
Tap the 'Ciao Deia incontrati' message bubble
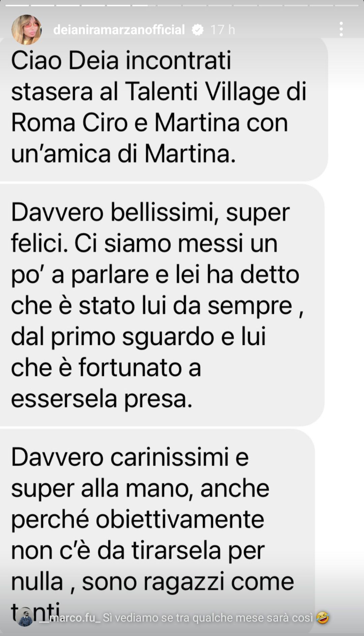click(x=163, y=108)
